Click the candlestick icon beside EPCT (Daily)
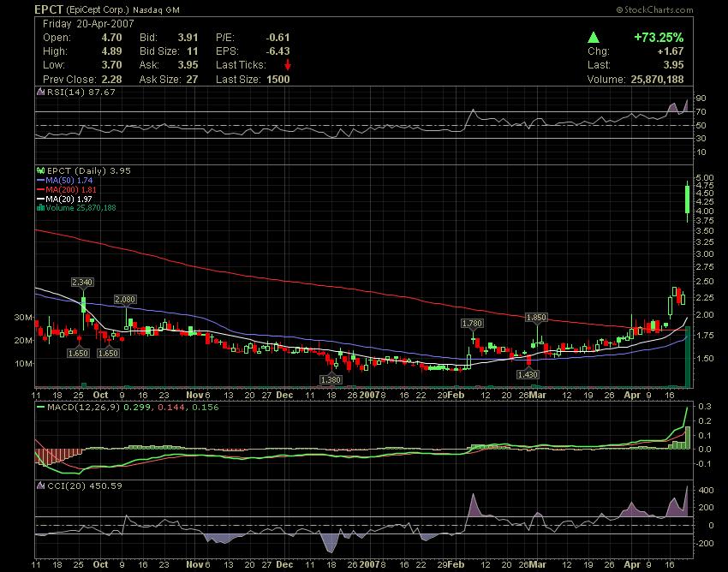The width and height of the screenshot is (728, 572). [x=41, y=171]
